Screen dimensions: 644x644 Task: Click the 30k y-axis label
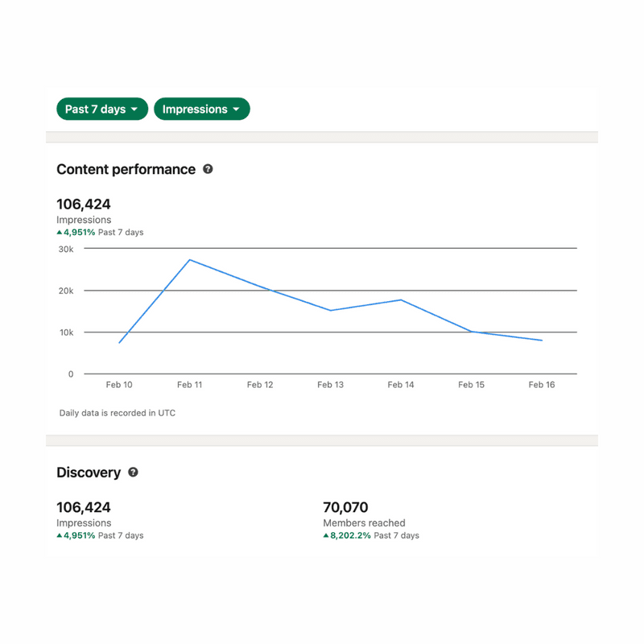pos(65,249)
